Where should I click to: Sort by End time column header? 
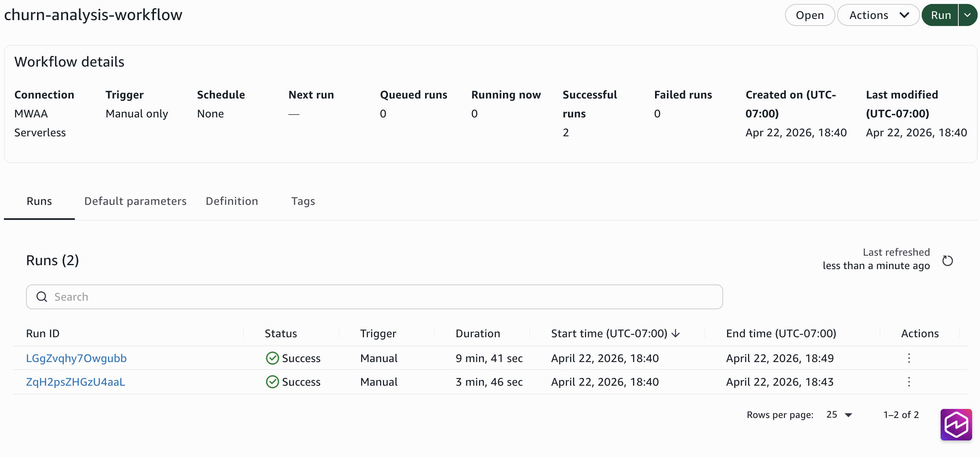coord(781,333)
